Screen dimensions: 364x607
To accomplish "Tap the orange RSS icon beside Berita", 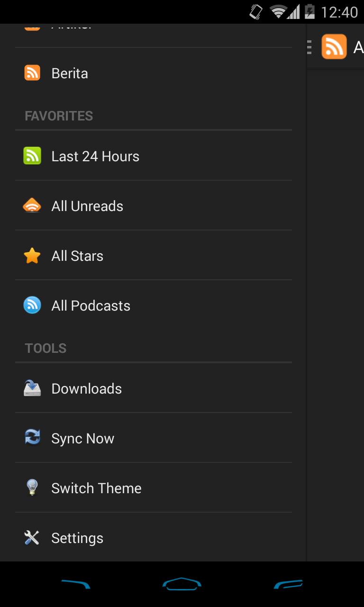I will (32, 73).
